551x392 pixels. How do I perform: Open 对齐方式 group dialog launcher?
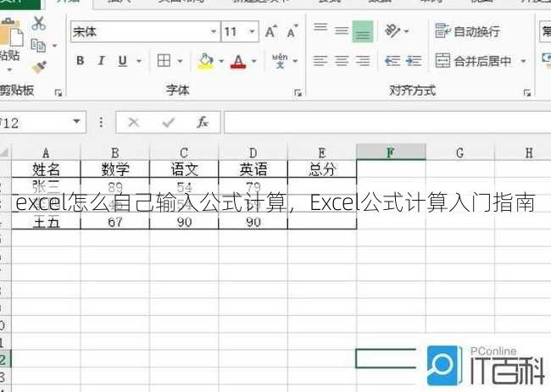coord(526,92)
